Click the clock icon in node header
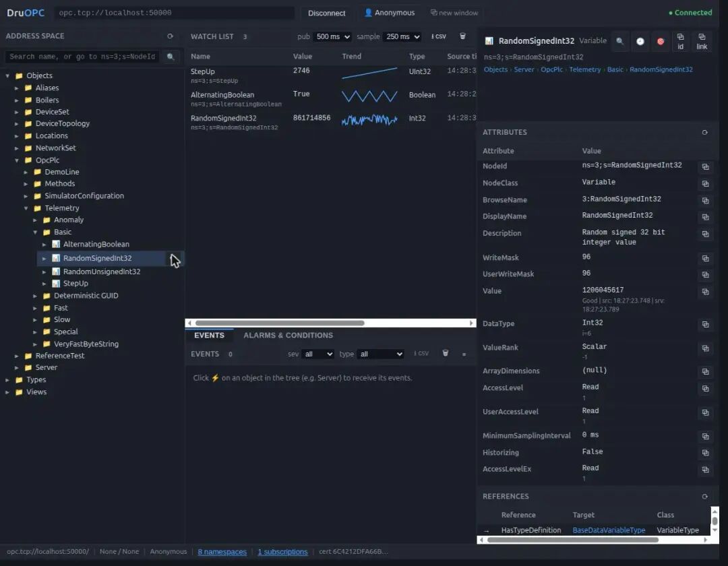728x566 pixels. point(640,41)
